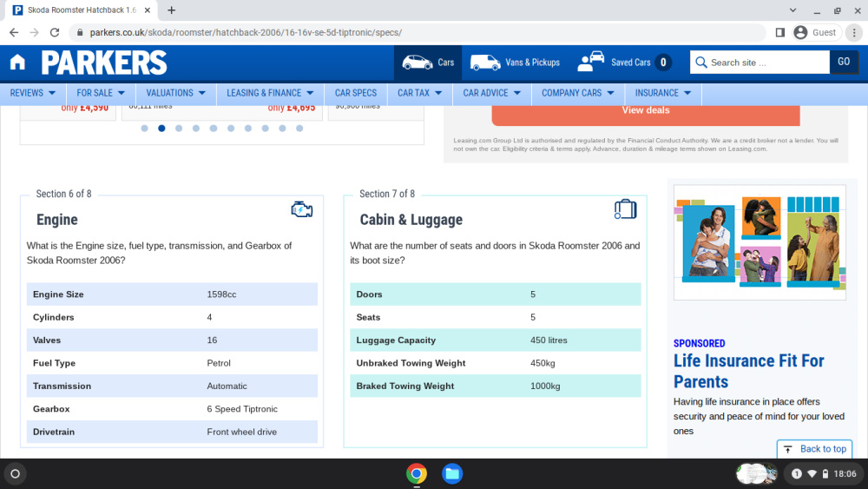This screenshot has height=489, width=868.
Task: Select the seventh carousel dot
Action: pos(248,129)
